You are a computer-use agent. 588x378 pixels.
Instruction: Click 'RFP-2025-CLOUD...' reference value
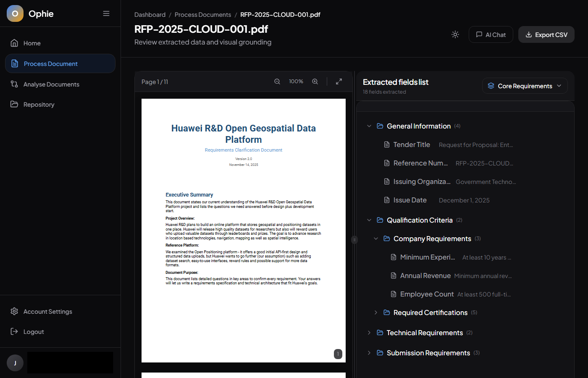(484, 163)
